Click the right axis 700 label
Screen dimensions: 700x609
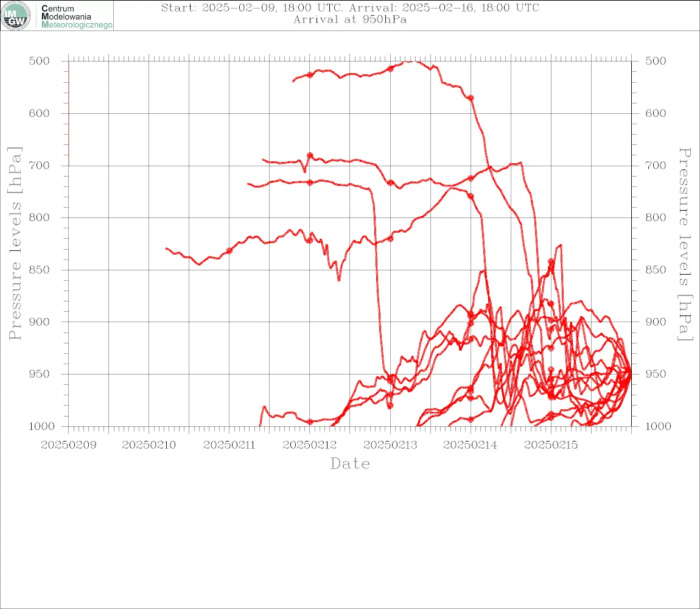(x=656, y=165)
